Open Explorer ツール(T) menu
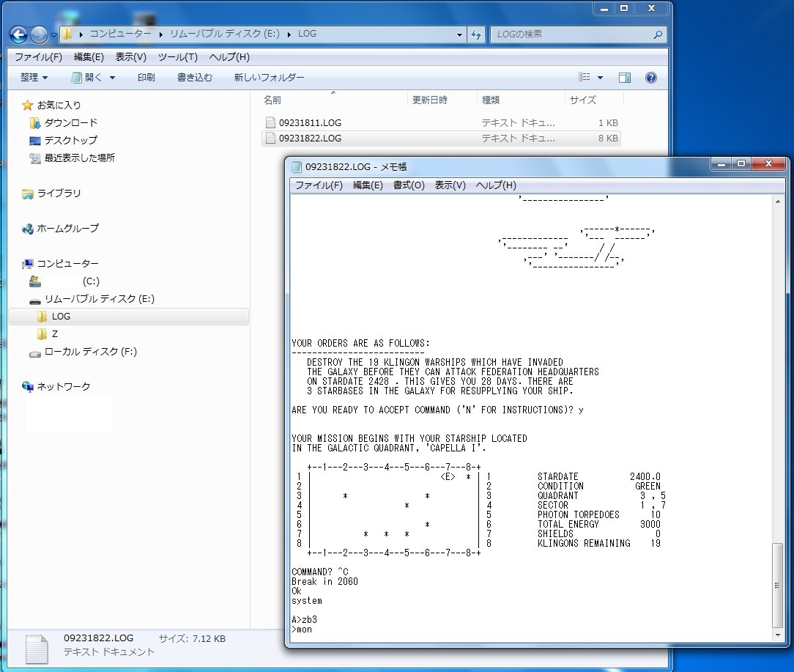The width and height of the screenshot is (794, 672). (178, 56)
